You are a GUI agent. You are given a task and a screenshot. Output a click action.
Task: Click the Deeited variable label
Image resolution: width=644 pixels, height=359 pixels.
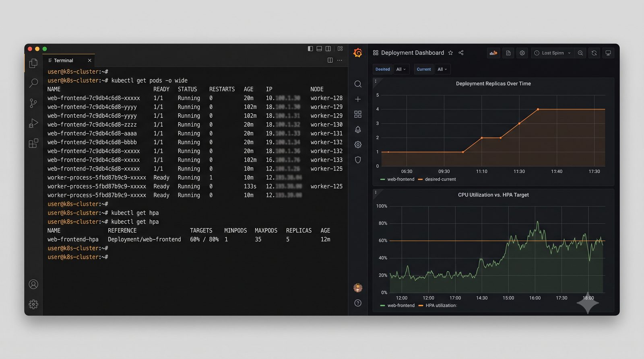point(383,69)
